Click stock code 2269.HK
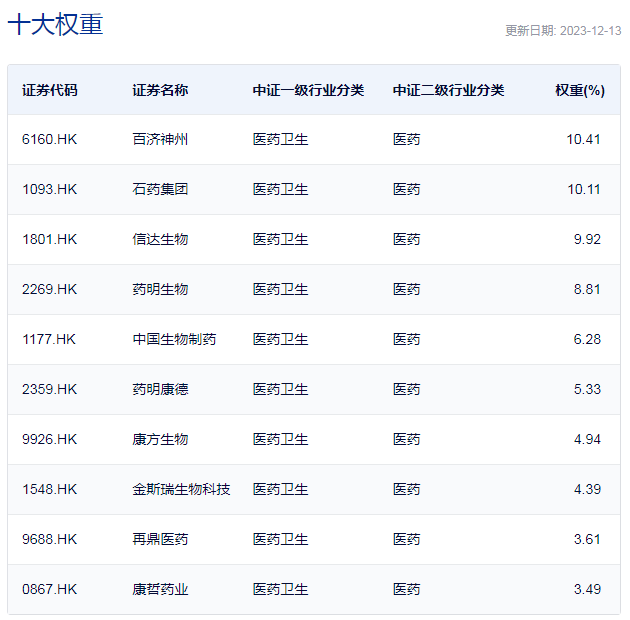Viewport: 630px width, 620px height. [x=49, y=289]
